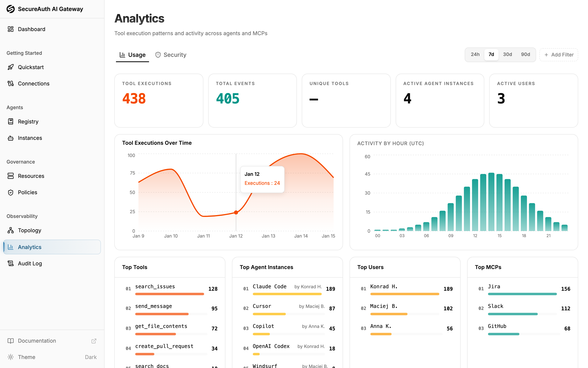Open the Topology view
This screenshot has height=368, width=588.
[x=52, y=230]
